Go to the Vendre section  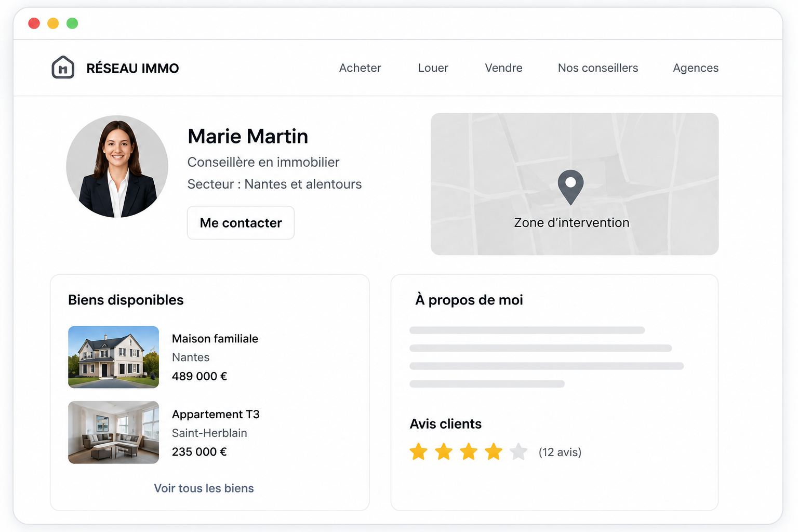[503, 68]
